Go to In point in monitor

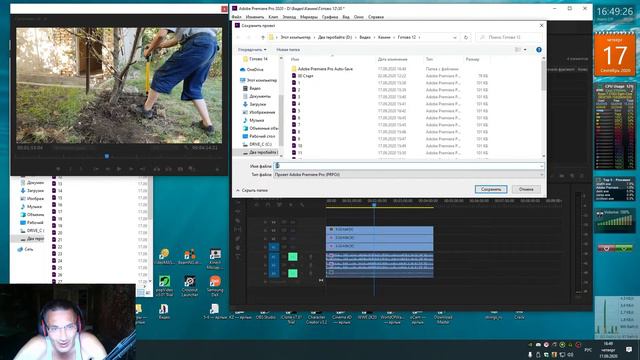(x=96, y=169)
